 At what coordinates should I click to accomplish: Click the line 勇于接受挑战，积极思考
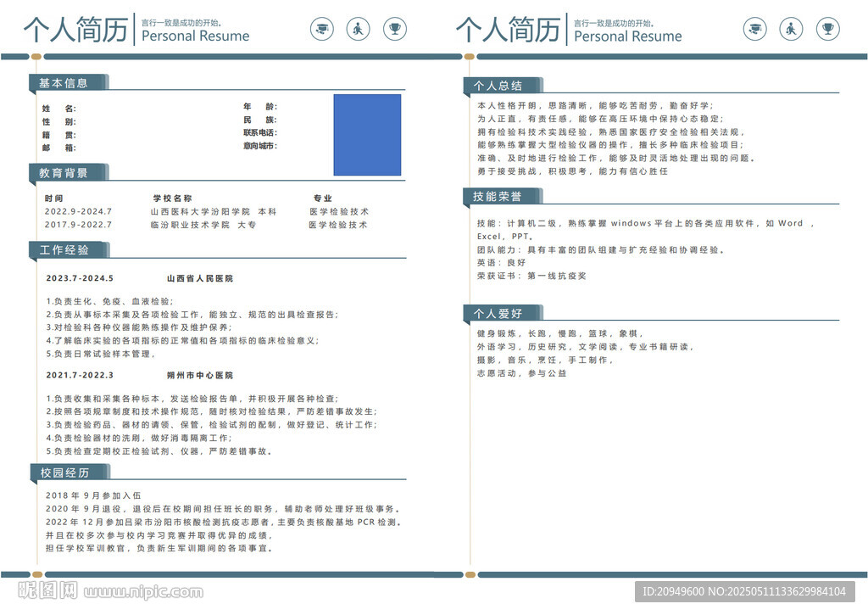pos(572,171)
